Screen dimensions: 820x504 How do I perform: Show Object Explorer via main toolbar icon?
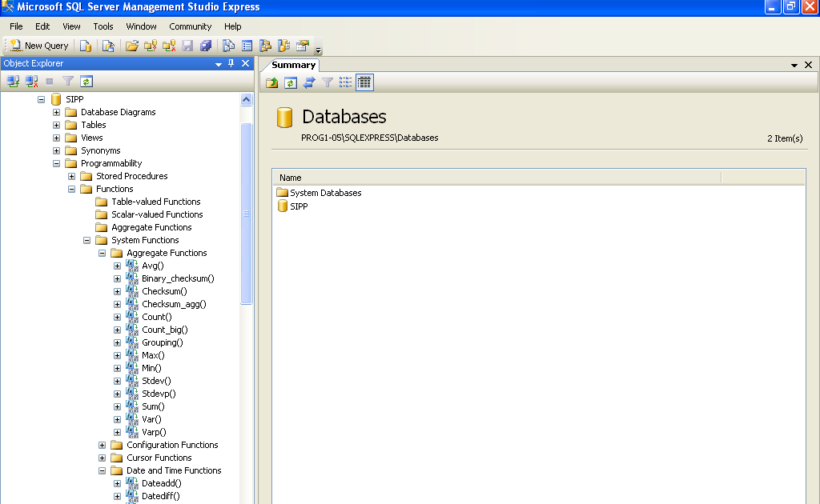(266, 46)
